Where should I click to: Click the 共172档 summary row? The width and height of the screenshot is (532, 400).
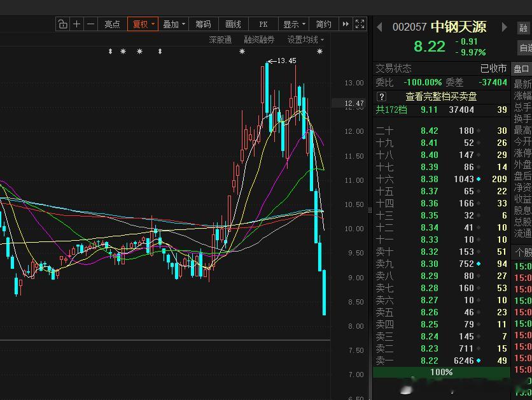point(442,110)
